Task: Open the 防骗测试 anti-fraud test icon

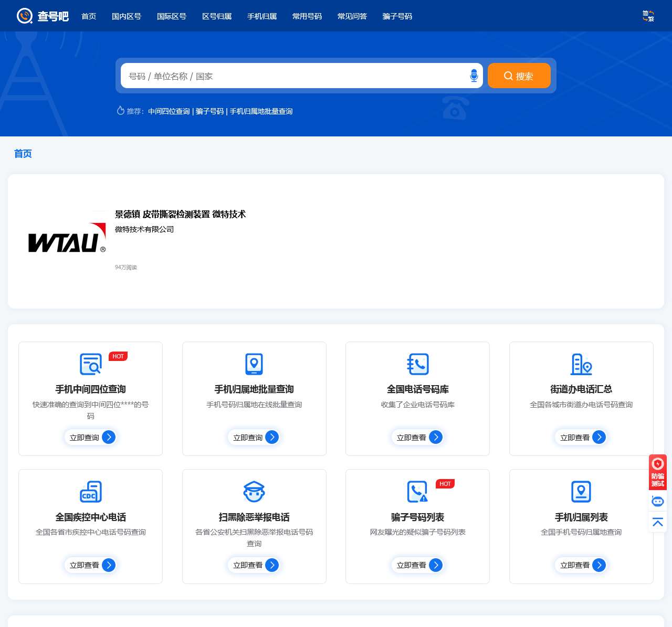Action: 657,472
